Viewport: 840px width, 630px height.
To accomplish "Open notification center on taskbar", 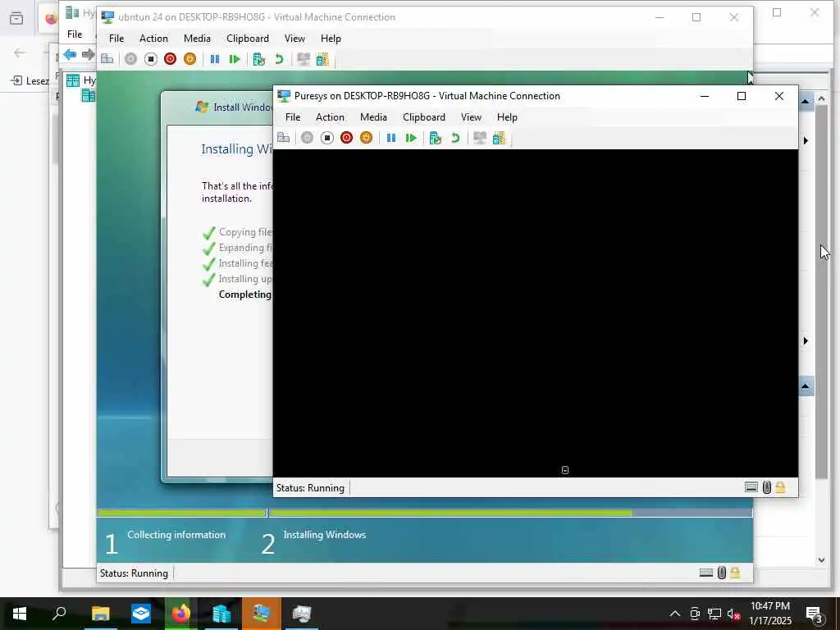I will 815,614.
